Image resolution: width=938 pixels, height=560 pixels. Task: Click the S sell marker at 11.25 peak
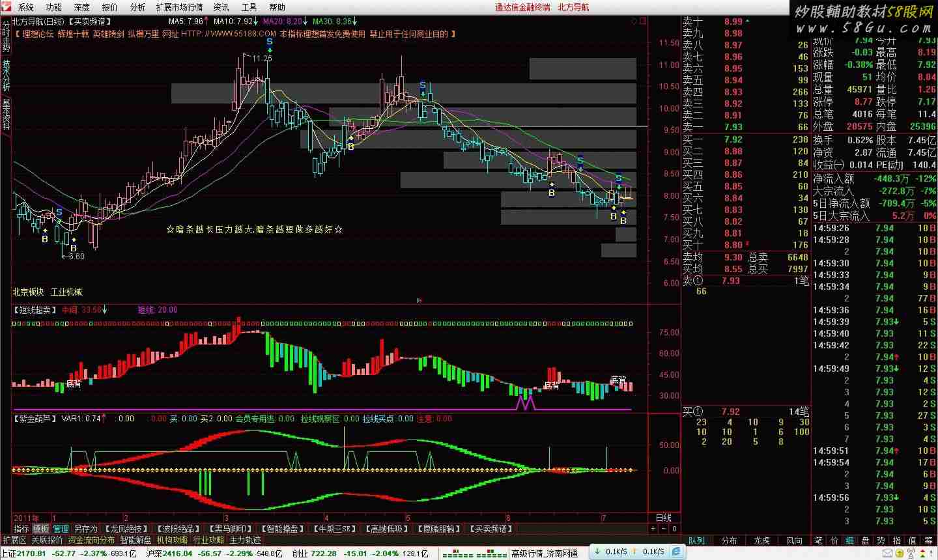(269, 42)
